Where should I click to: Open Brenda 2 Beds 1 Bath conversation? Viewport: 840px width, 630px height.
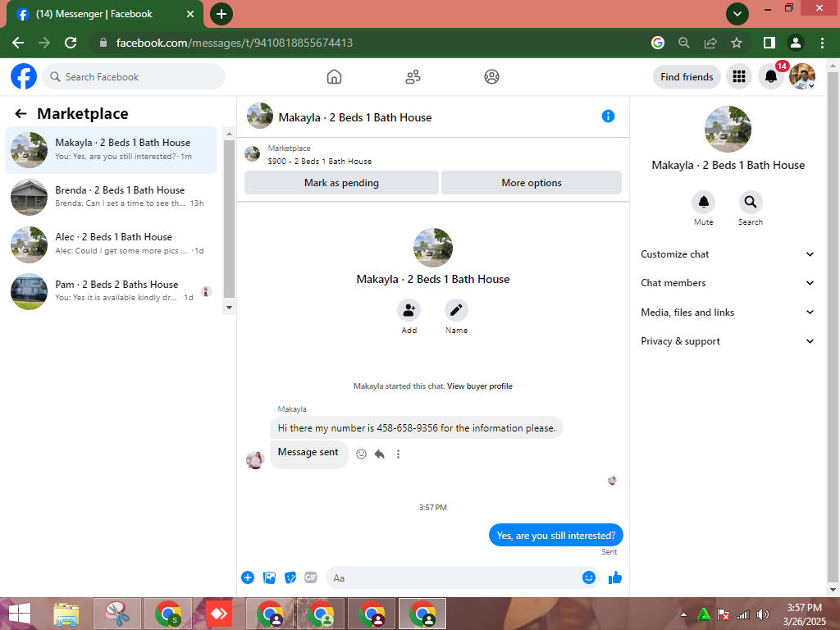pyautogui.click(x=112, y=197)
